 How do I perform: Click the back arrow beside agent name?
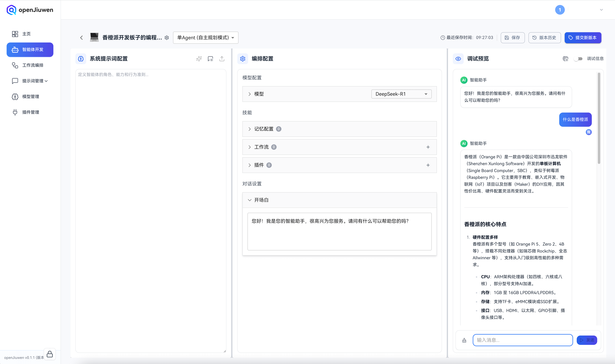[x=82, y=38]
